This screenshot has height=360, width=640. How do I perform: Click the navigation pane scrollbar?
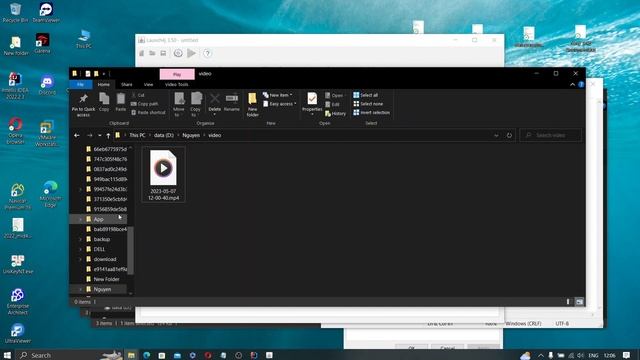click(x=131, y=250)
